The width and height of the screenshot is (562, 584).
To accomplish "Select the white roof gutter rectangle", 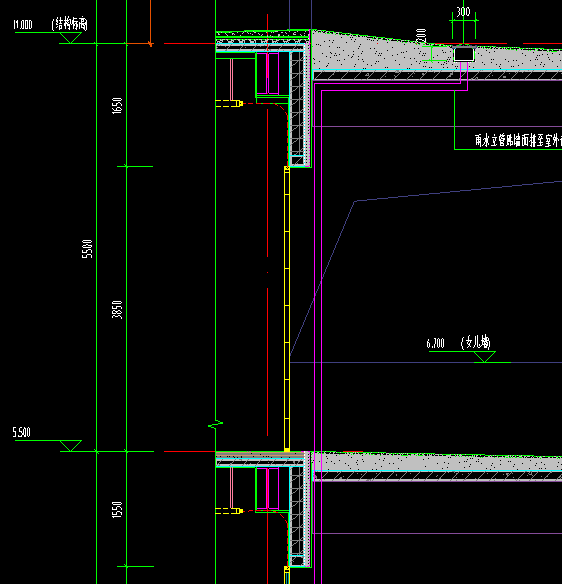I will click(464, 54).
